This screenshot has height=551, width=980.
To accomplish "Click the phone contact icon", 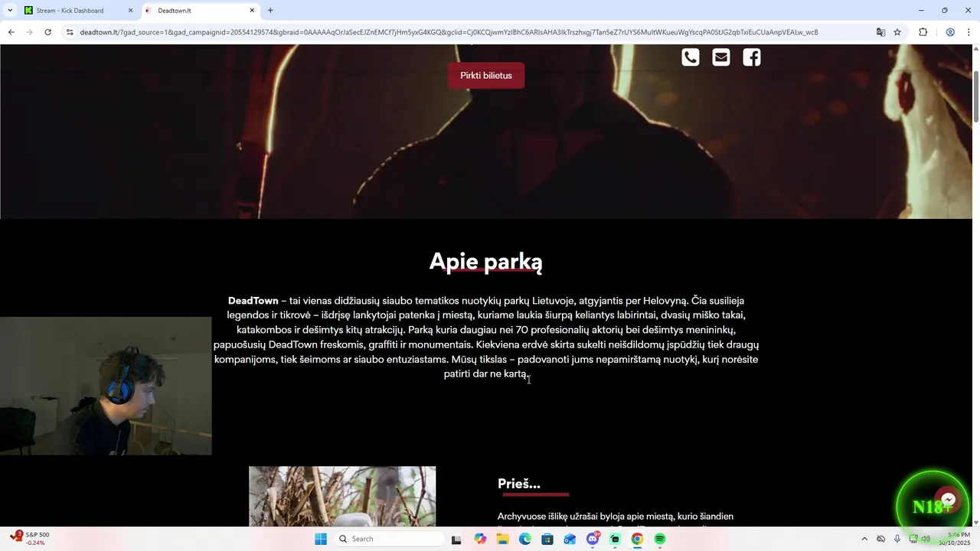I will (691, 57).
